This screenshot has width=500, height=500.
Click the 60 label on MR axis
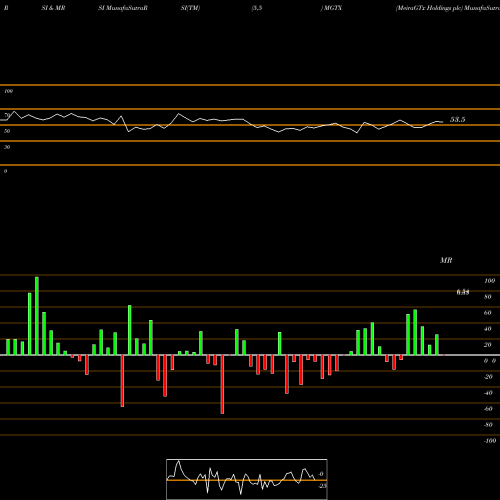[488, 313]
